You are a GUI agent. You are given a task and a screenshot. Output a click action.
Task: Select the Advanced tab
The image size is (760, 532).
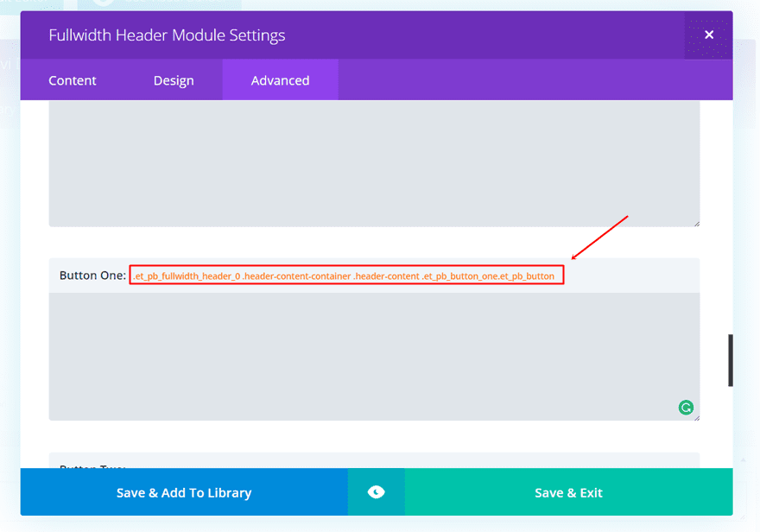click(280, 80)
